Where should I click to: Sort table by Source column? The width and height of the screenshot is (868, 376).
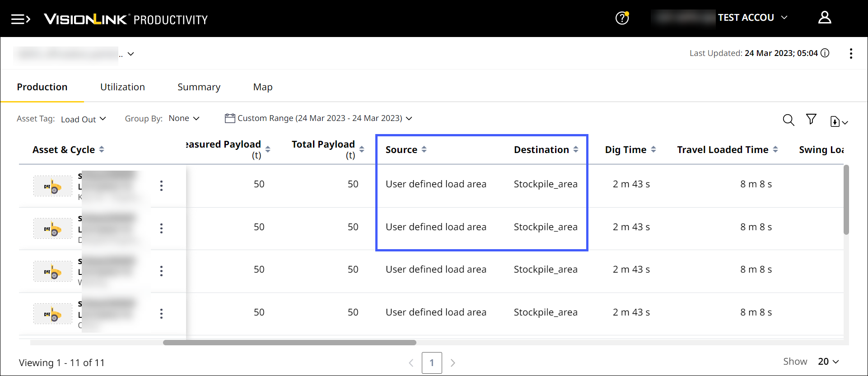424,149
